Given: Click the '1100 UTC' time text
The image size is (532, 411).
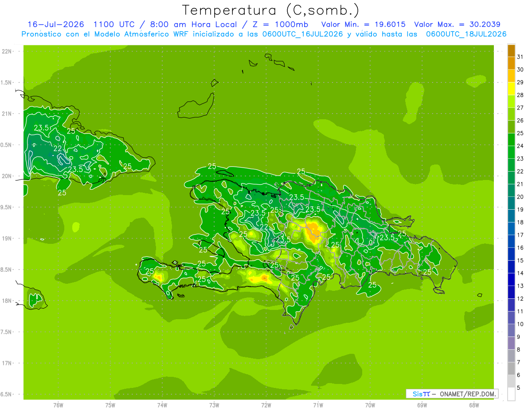Looking at the screenshot, I should point(114,24).
